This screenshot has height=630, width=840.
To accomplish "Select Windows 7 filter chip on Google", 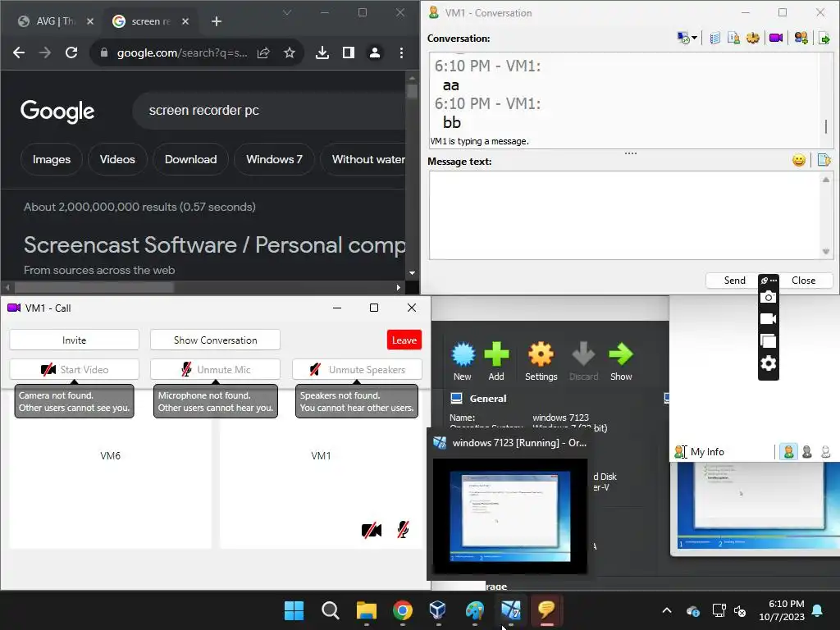I will tap(274, 159).
